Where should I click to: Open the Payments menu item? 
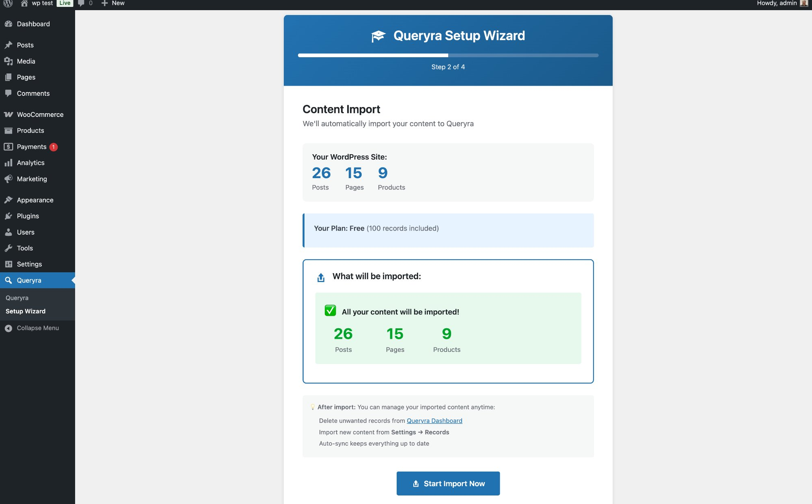click(32, 146)
